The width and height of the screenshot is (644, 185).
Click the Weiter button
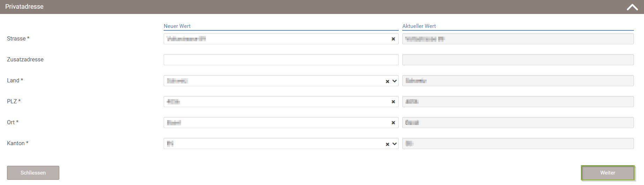(607, 173)
